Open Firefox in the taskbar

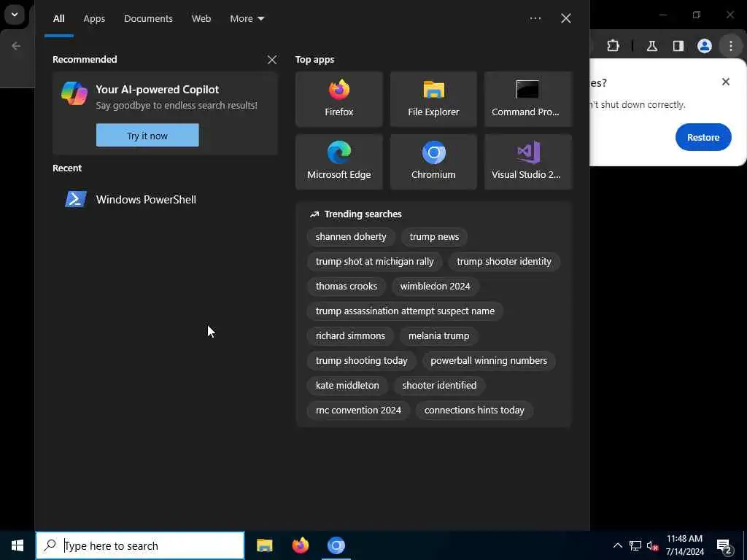300,545
